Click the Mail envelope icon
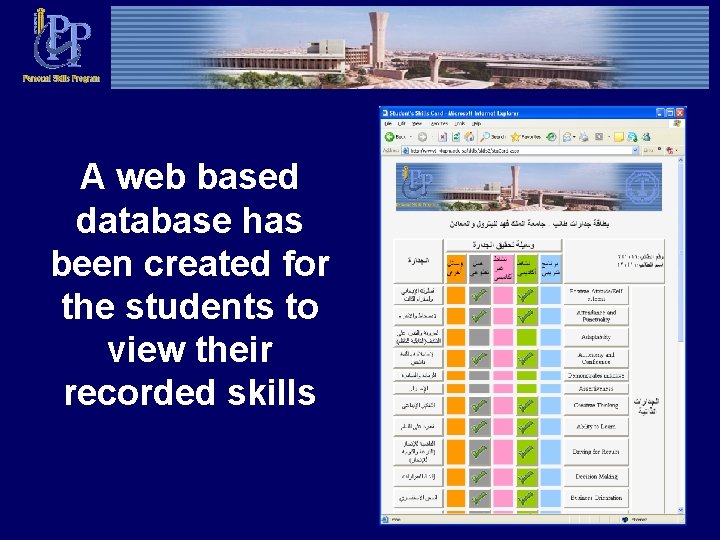 pos(567,136)
